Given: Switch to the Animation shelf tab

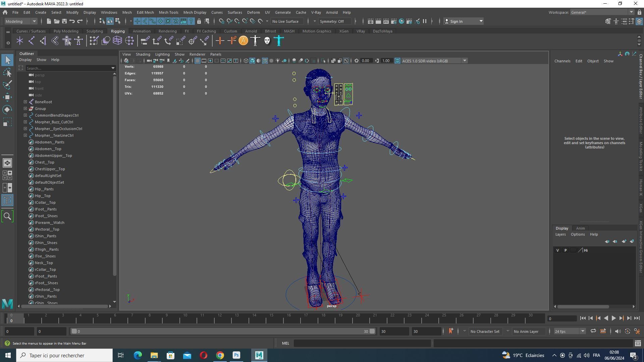Looking at the screenshot, I should point(141,31).
